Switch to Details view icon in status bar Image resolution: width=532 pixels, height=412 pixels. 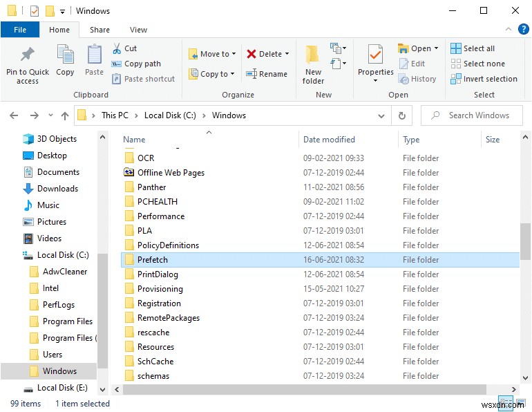(x=506, y=403)
